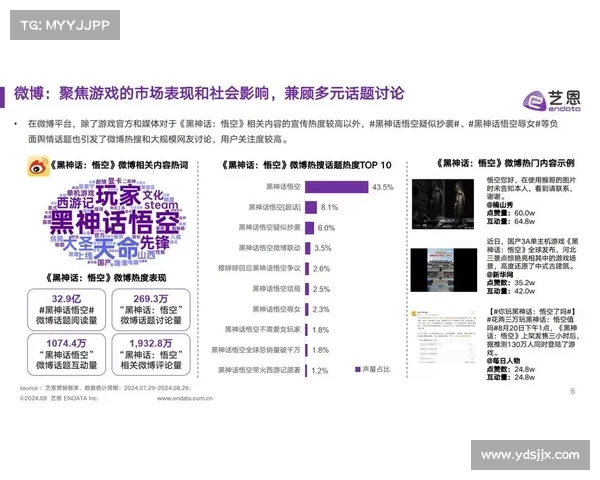Image resolution: width=600 pixels, height=480 pixels.
Task: Click the 1.2% value in chart
Action: [x=320, y=371]
